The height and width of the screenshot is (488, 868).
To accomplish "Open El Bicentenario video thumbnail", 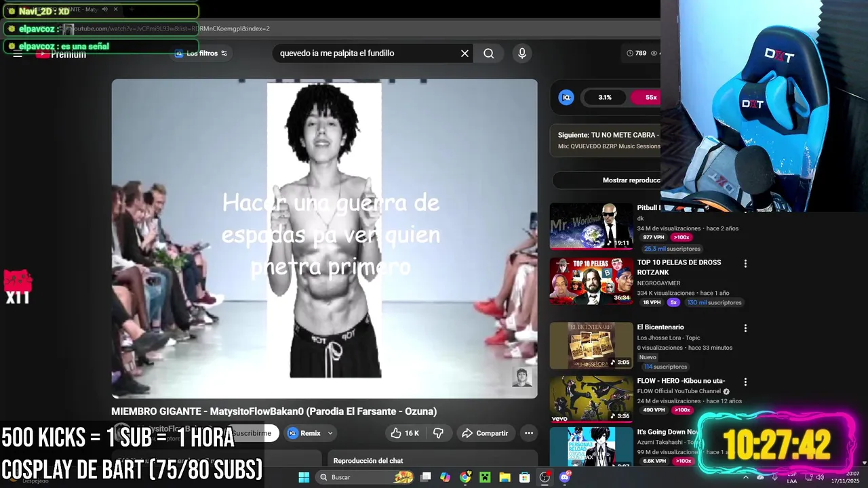I will (x=591, y=345).
